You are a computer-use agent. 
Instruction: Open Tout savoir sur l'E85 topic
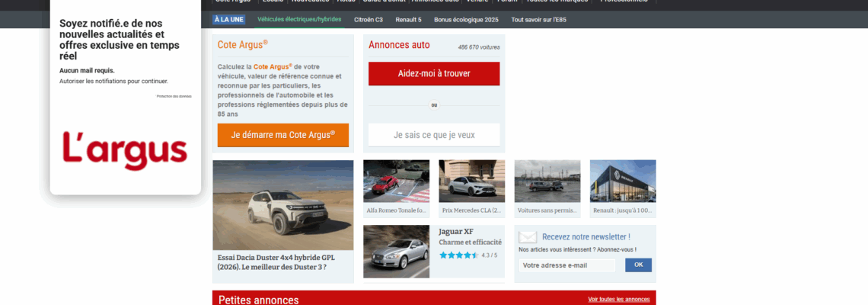tap(538, 19)
